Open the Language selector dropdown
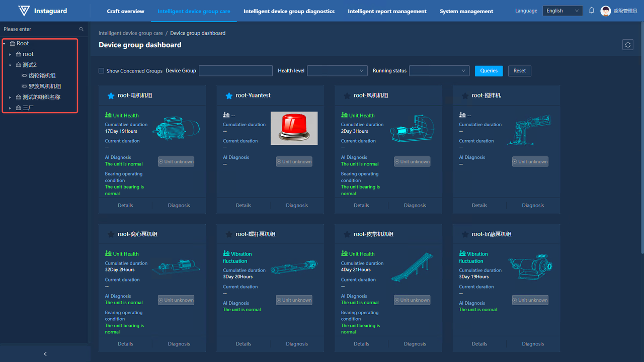Screen dimensions: 644x362 562,11
